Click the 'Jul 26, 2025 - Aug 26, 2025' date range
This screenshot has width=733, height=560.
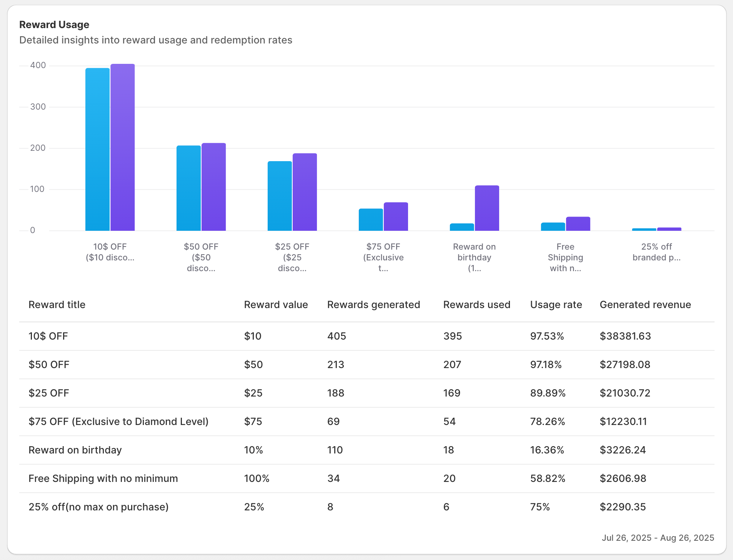658,538
